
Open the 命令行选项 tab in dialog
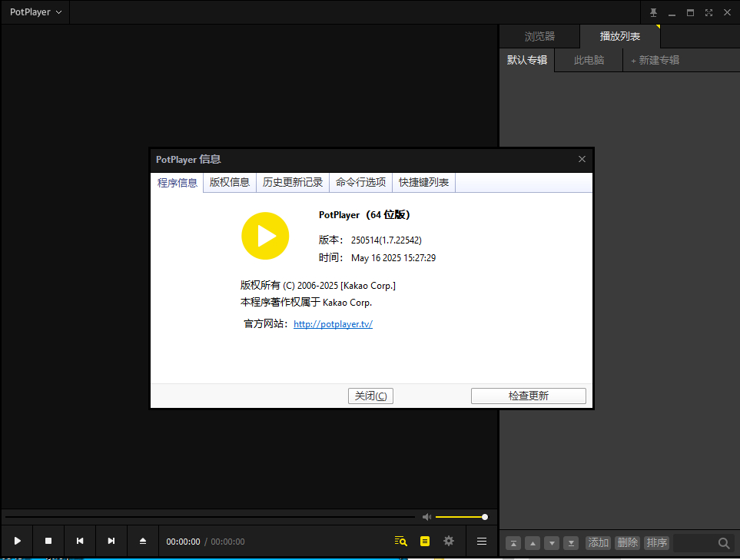coord(360,182)
